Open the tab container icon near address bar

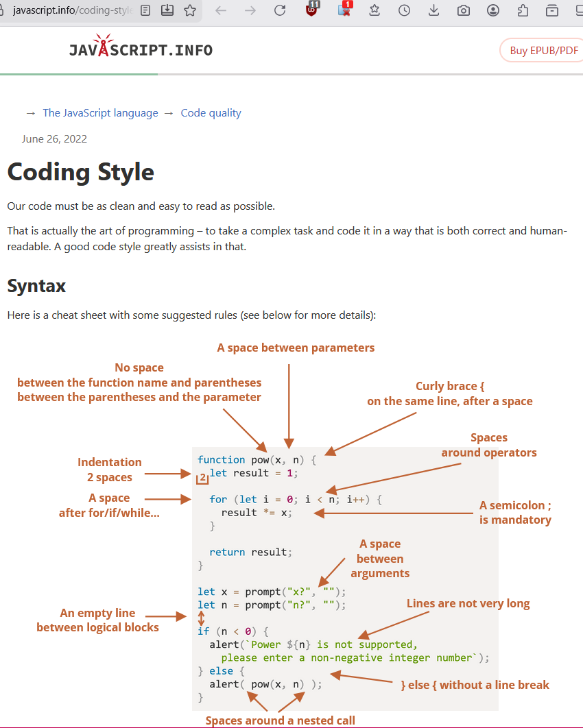(552, 11)
